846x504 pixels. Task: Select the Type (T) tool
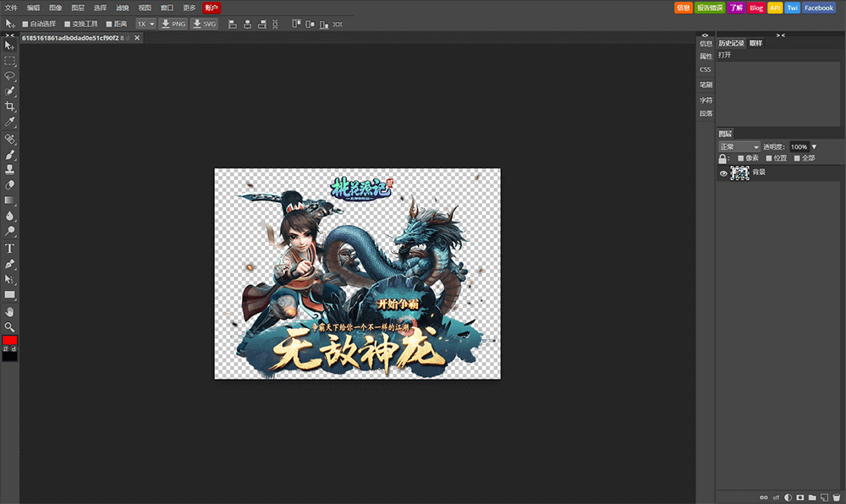(x=10, y=248)
